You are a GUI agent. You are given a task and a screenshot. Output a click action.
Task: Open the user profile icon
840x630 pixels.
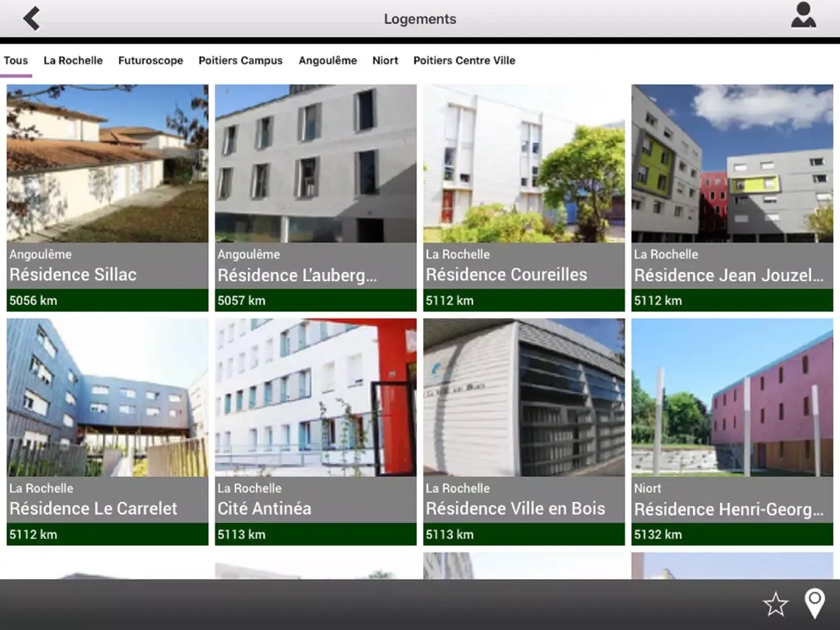pyautogui.click(x=803, y=15)
